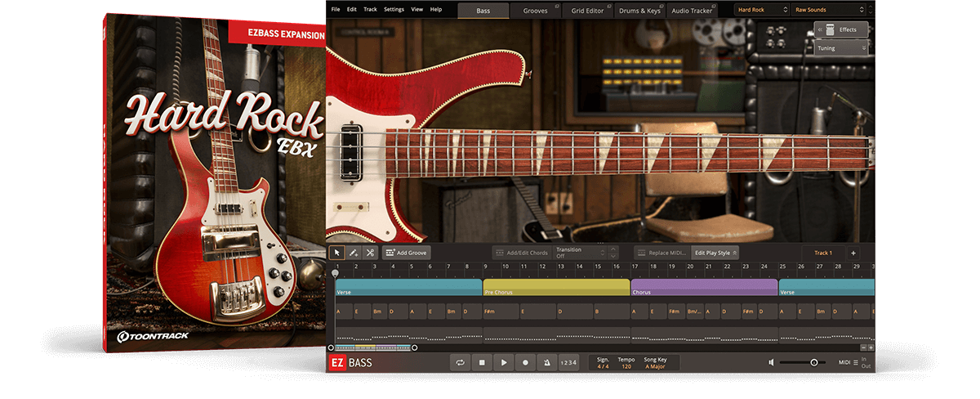The width and height of the screenshot is (980, 399).
Task: Toggle the loop playback button
Action: tap(461, 362)
